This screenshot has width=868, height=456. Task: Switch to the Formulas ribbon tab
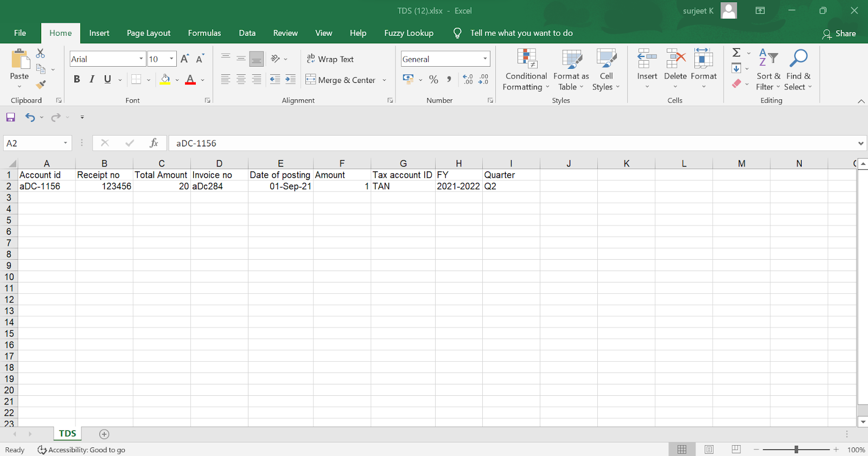204,33
